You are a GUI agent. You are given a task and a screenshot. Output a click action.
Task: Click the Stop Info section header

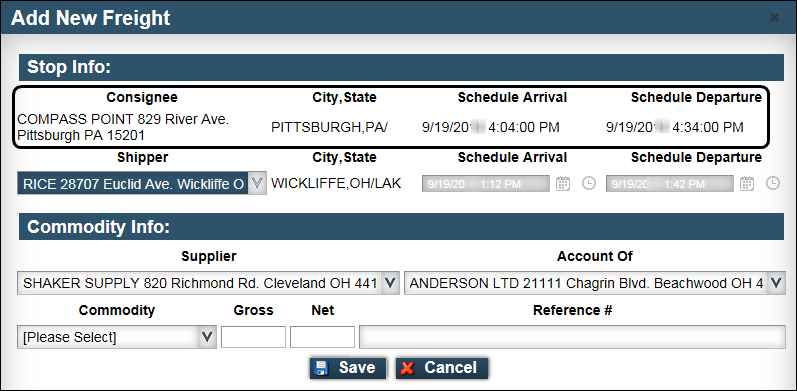(402, 68)
